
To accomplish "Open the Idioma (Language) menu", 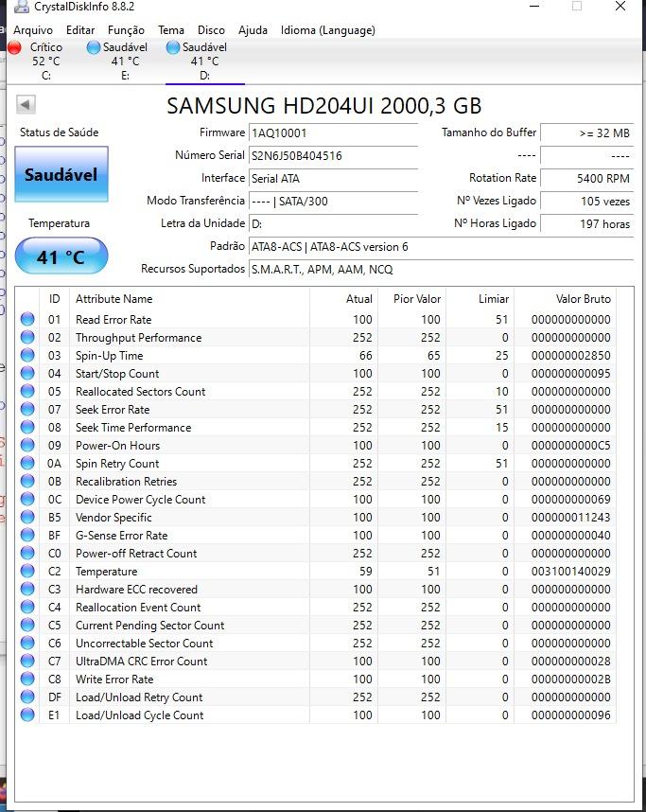I will [327, 30].
